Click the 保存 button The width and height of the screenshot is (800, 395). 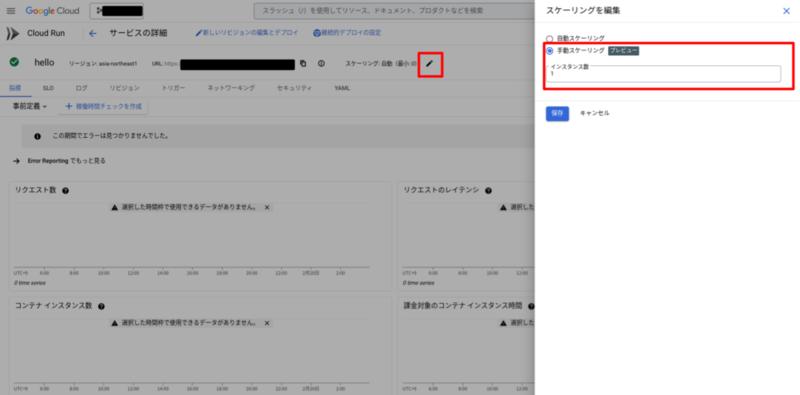point(557,113)
